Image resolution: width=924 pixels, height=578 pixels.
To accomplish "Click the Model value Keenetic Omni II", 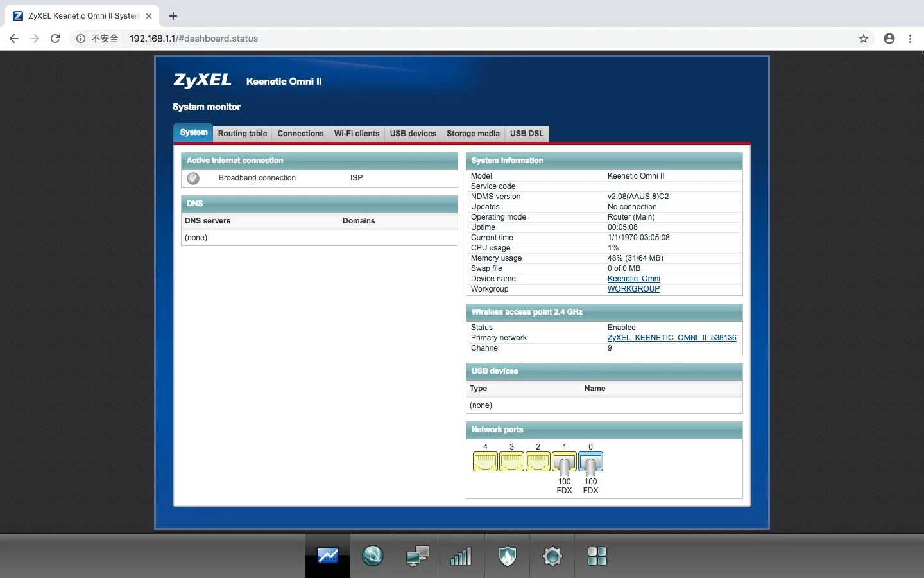I will (x=636, y=176).
